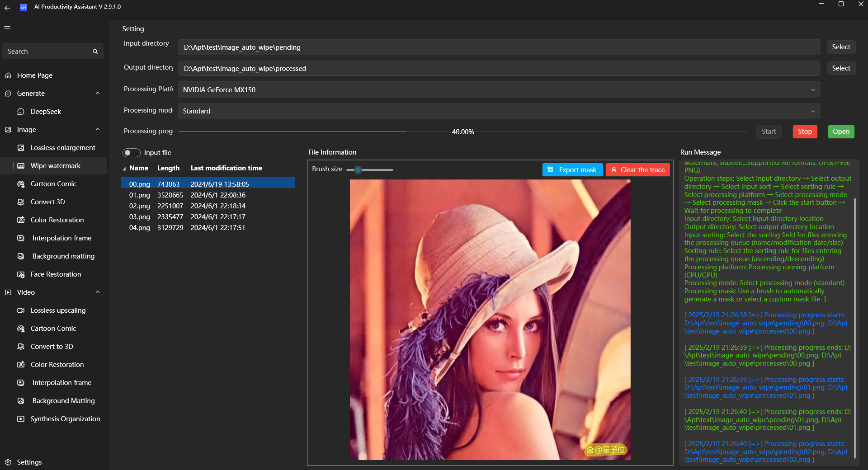
Task: Click the Home Page house icon
Action: [x=8, y=75]
